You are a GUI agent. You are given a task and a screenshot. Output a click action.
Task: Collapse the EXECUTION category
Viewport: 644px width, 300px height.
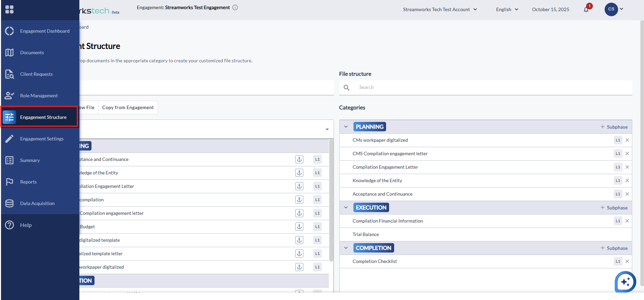[346, 207]
